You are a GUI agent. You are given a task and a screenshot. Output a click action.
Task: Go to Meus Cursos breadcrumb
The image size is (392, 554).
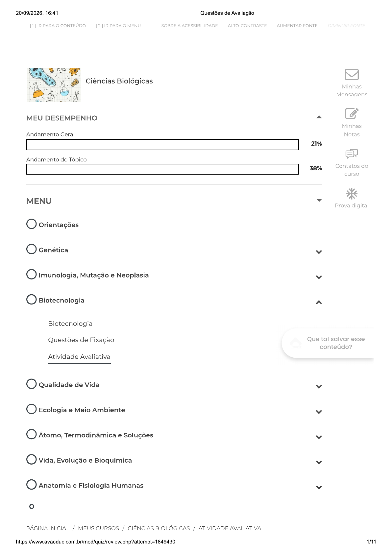pos(98,528)
